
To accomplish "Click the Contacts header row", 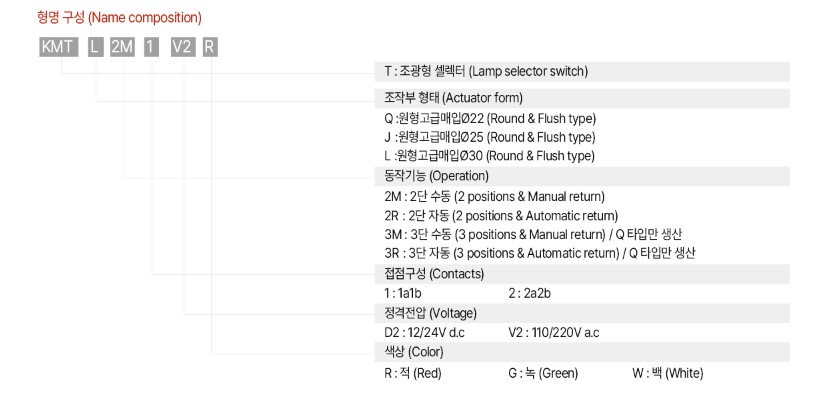I will pos(582,274).
